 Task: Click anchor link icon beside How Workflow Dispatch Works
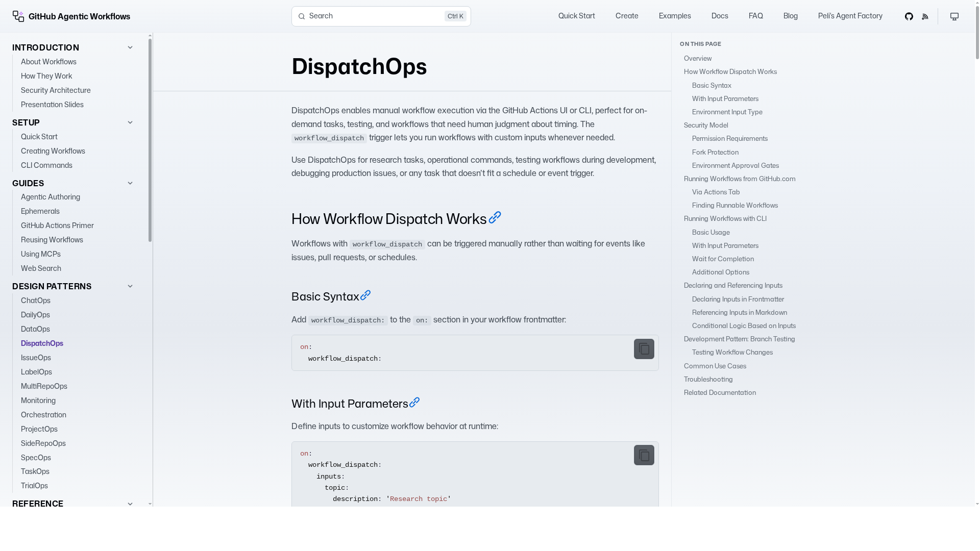pos(495,218)
